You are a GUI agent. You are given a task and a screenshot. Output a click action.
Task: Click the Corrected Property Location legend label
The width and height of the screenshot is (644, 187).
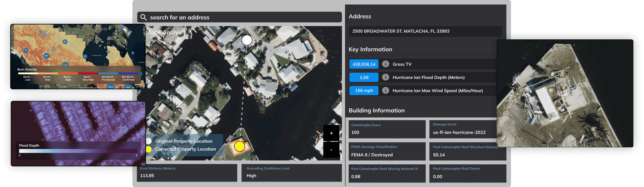click(185, 149)
